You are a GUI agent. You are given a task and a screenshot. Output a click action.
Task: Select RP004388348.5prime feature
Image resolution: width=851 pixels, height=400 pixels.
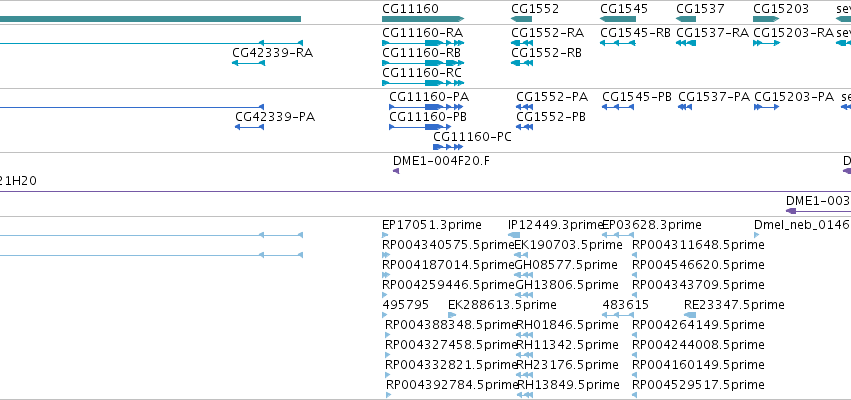[452, 326]
